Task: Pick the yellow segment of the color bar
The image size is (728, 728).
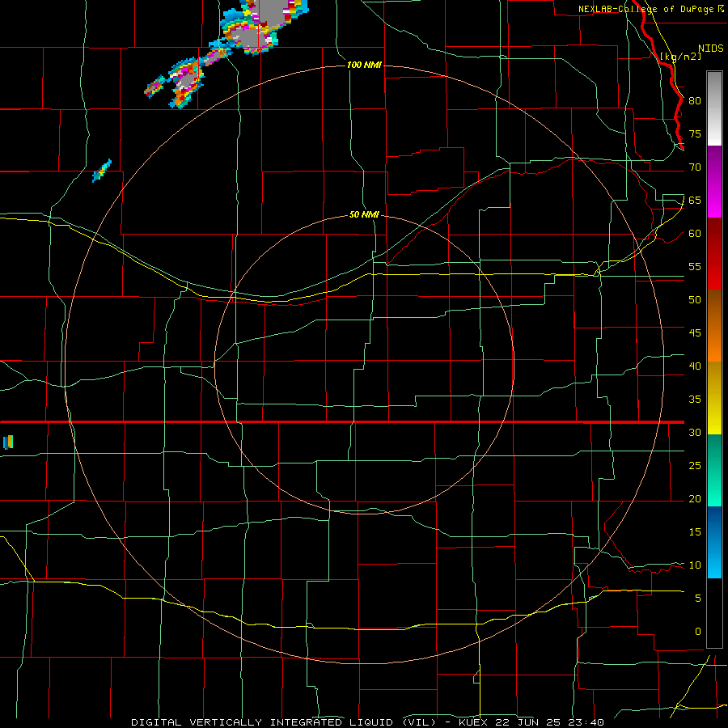Action: (x=714, y=398)
